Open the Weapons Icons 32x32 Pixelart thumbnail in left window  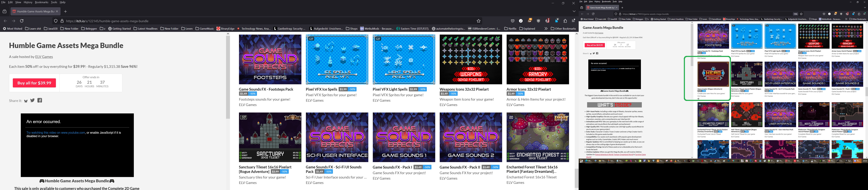click(x=471, y=59)
